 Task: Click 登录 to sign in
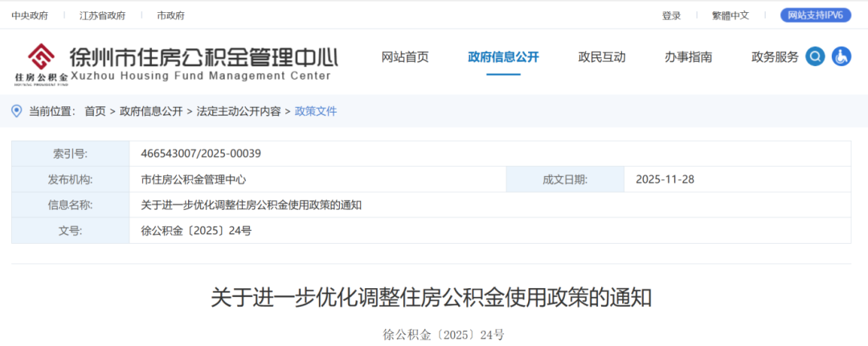(671, 15)
